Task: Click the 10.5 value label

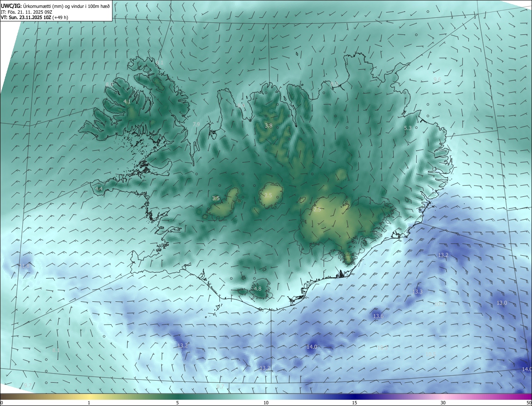Action: point(431,355)
